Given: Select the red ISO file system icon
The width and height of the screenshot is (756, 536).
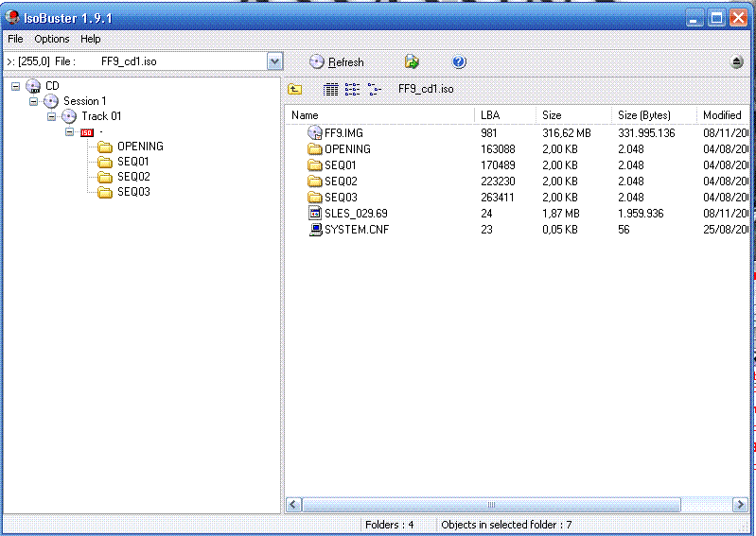Looking at the screenshot, I should pos(87,132).
